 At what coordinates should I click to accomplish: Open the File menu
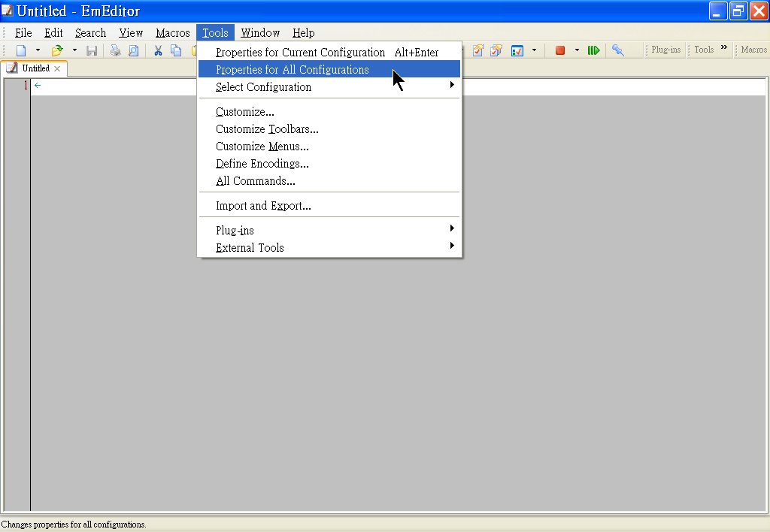point(23,33)
